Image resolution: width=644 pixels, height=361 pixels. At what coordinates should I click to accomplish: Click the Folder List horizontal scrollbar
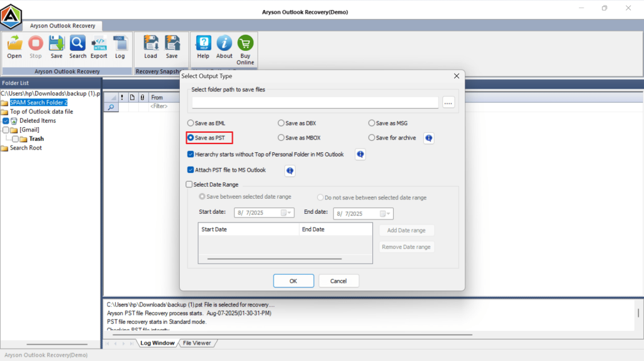pyautogui.click(x=57, y=344)
